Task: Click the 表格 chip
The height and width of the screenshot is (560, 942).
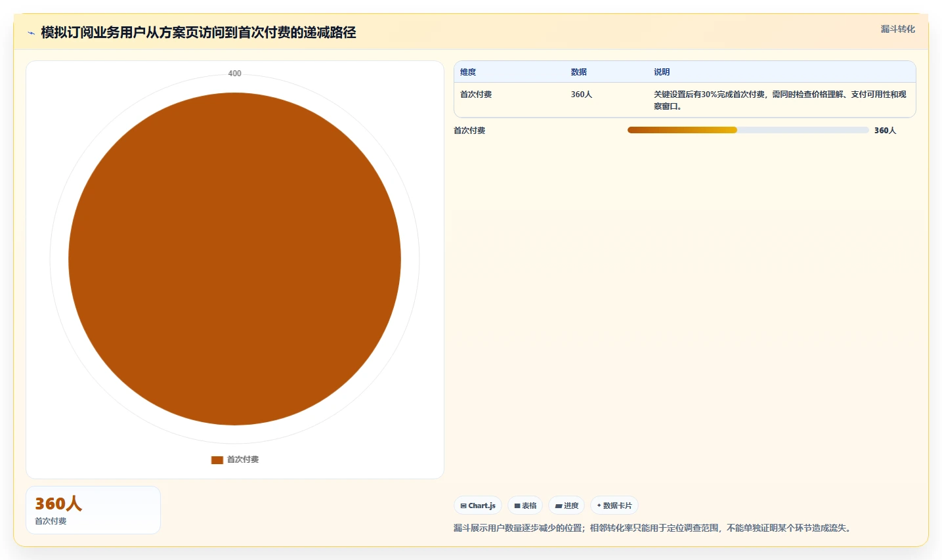Action: 525,506
